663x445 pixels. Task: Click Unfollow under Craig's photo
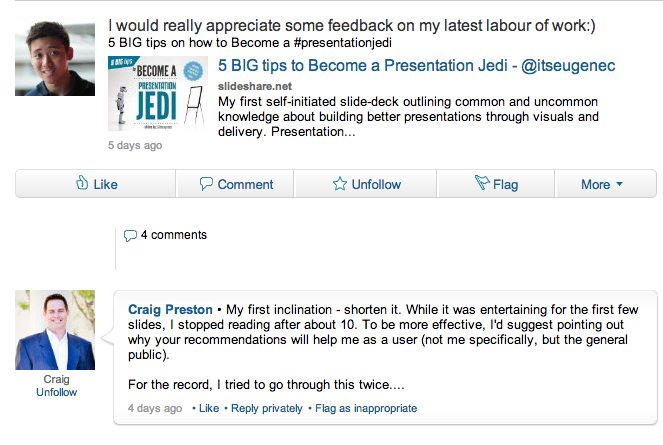click(x=56, y=393)
